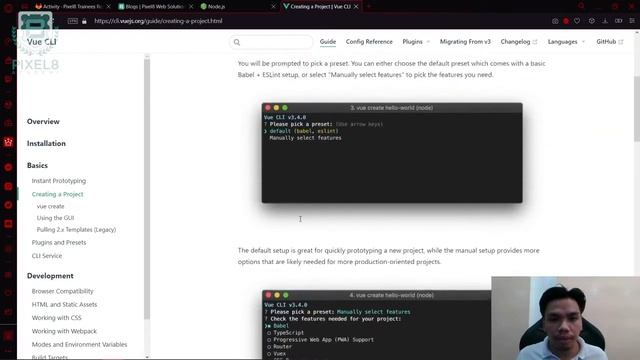Click the magnifier icon in docs search

[237, 42]
